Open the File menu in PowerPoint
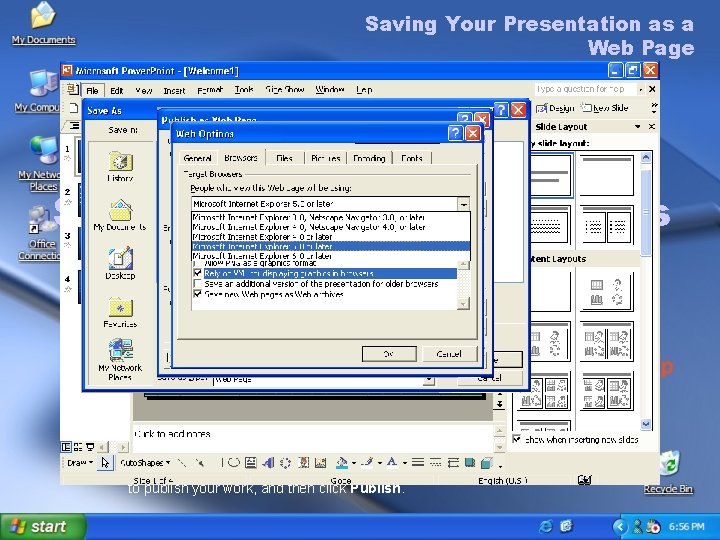Viewport: 720px width, 540px height. 92,90
